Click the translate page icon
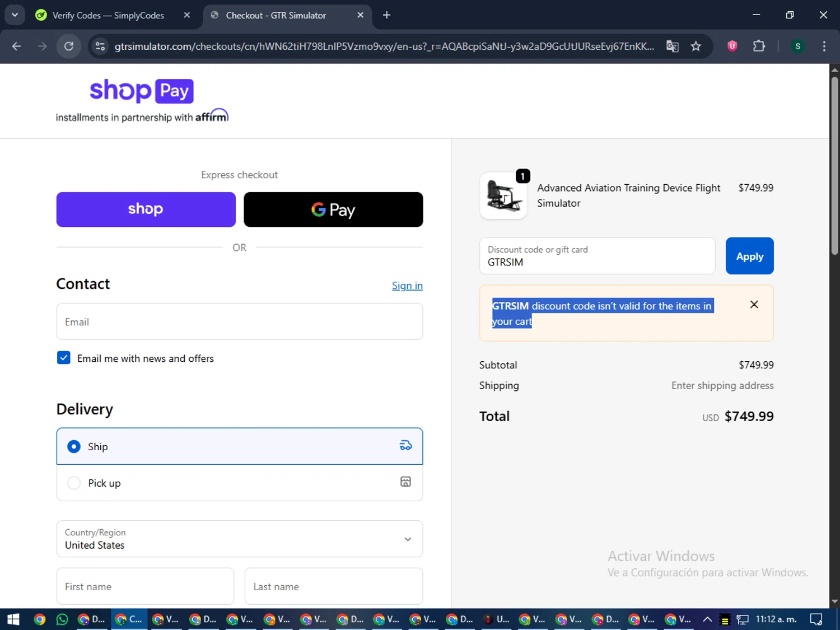Viewport: 840px width, 630px height. point(673,46)
